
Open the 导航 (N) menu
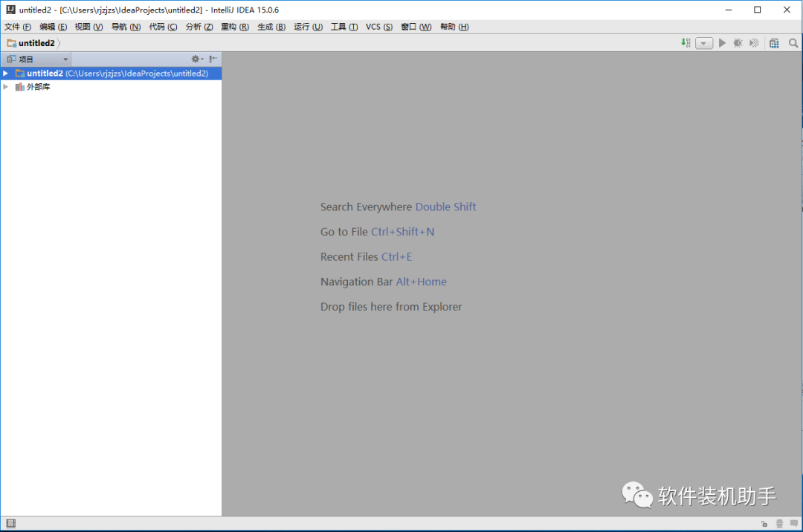tap(126, 27)
